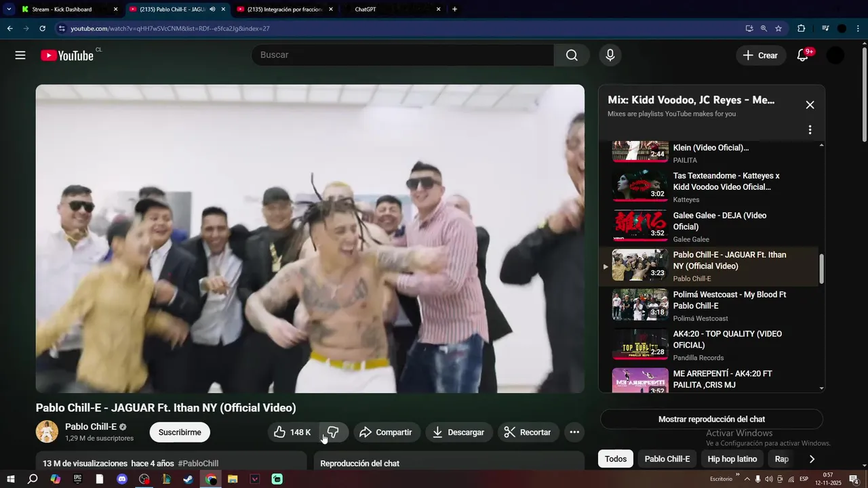Like the video with 148 K thumbs-up
Viewport: 868px width, 488px height.
coord(293,432)
